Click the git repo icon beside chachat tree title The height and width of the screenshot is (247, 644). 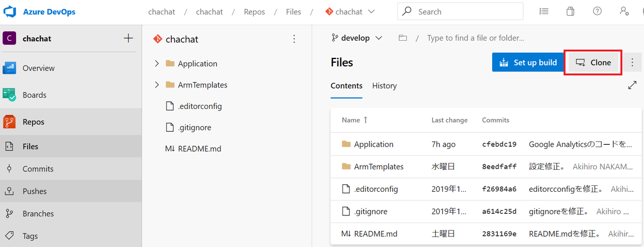157,39
